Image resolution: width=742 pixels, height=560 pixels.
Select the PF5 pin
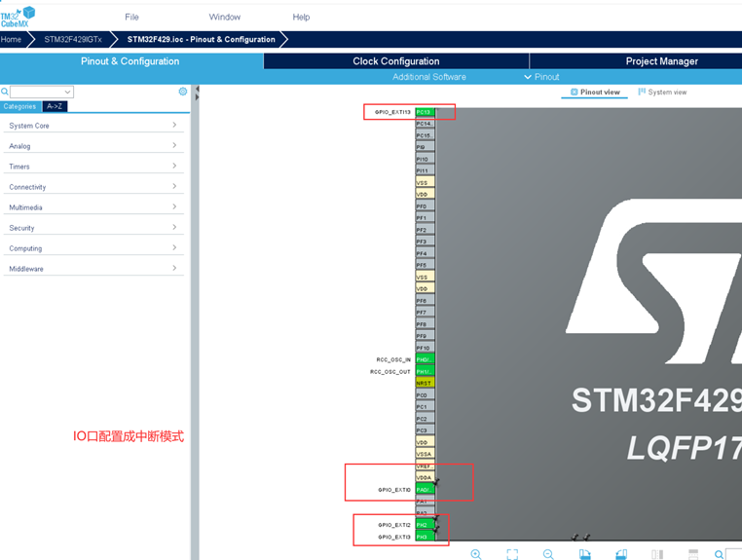[x=425, y=265]
